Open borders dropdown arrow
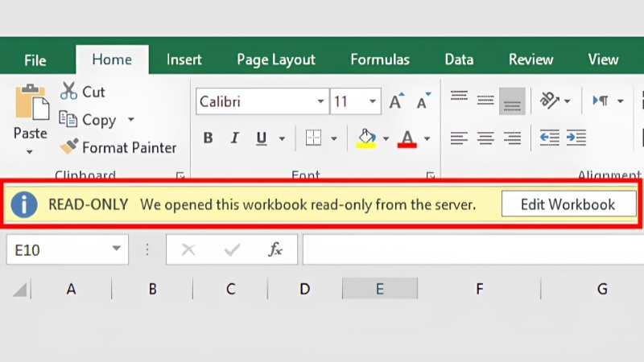This screenshot has height=362, width=644. click(334, 138)
